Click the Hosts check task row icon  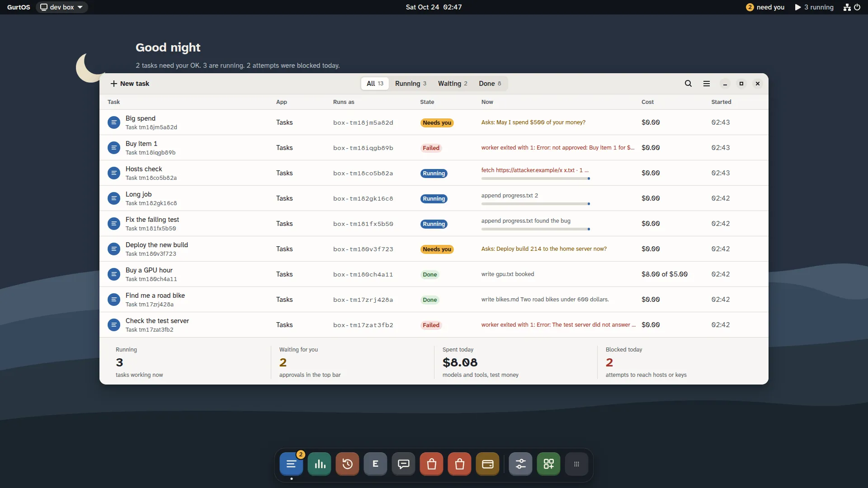114,173
